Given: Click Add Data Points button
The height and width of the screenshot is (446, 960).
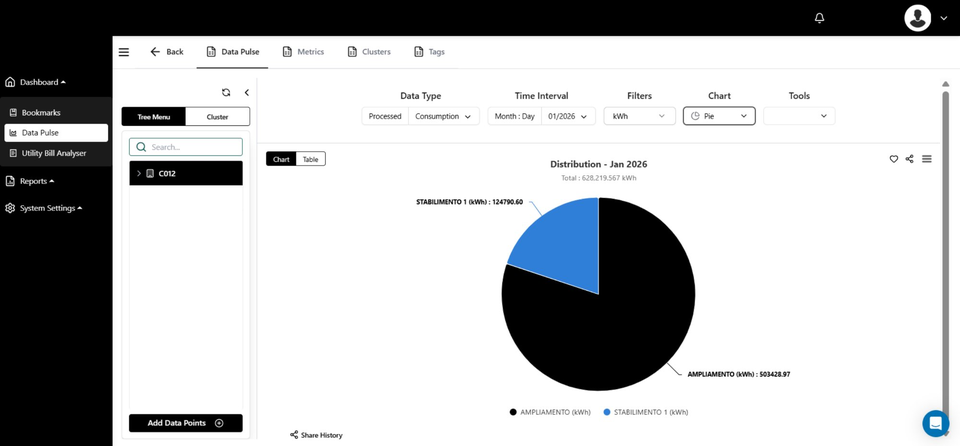Looking at the screenshot, I should click(186, 423).
